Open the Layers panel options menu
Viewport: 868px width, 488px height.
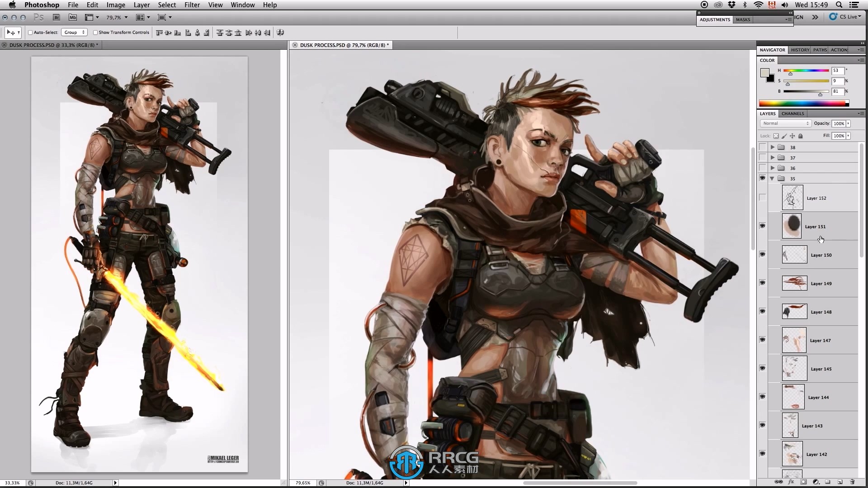pos(860,114)
